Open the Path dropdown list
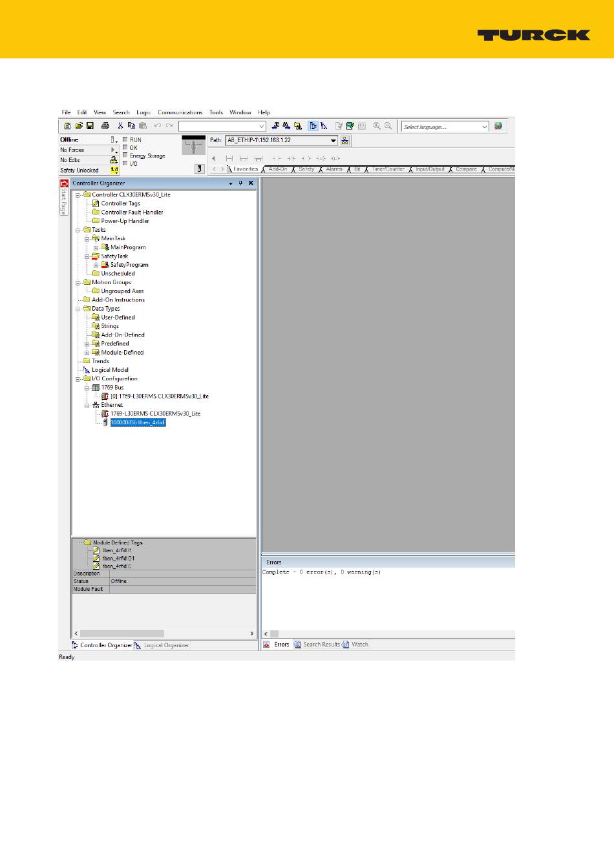 (333, 141)
